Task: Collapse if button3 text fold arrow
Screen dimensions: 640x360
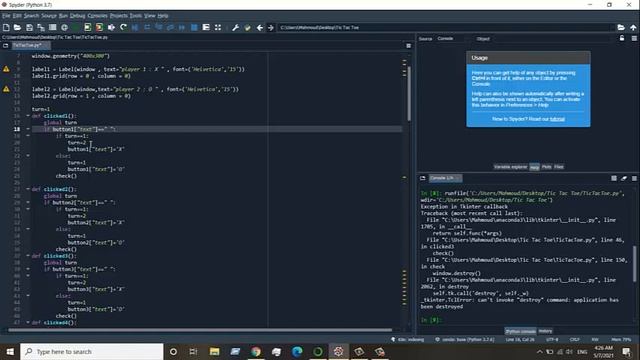Action: [28, 269]
